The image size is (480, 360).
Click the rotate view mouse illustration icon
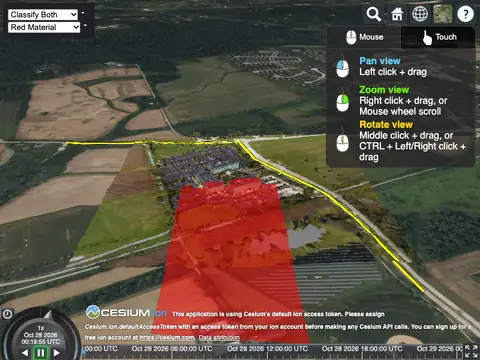(x=342, y=141)
